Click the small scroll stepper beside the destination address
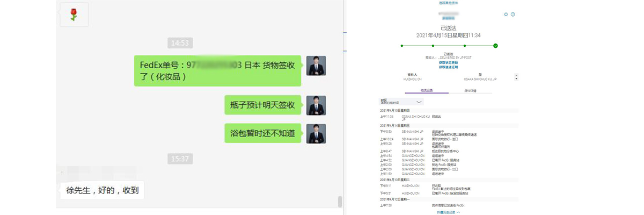The width and height of the screenshot is (644, 215). click(x=516, y=77)
